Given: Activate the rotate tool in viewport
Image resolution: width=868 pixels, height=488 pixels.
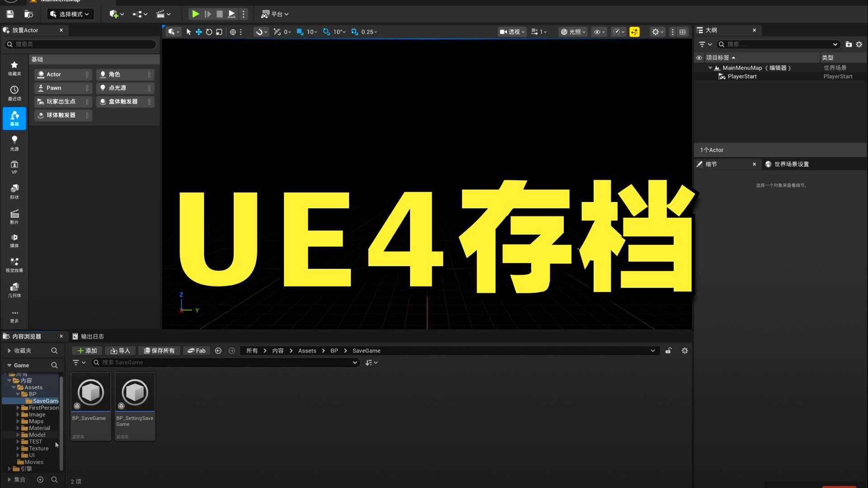Looking at the screenshot, I should tap(209, 32).
